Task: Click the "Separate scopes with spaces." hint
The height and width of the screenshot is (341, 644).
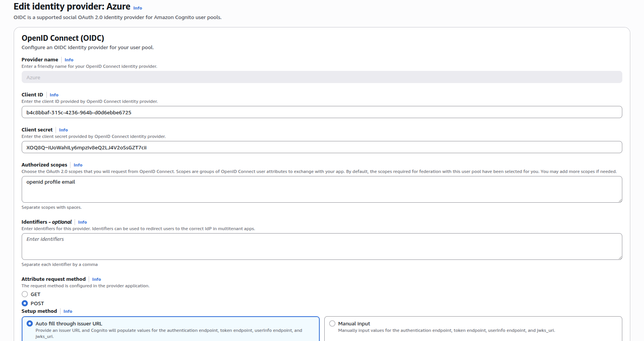Action: point(51,207)
